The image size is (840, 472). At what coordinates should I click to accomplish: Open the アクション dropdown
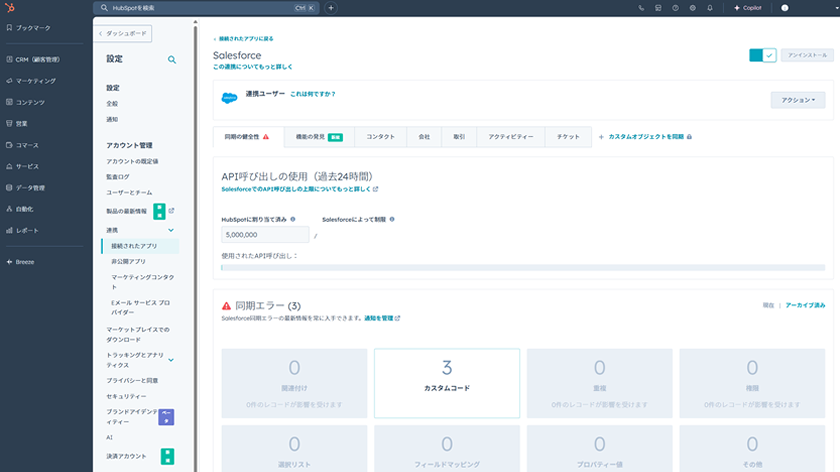coord(798,100)
